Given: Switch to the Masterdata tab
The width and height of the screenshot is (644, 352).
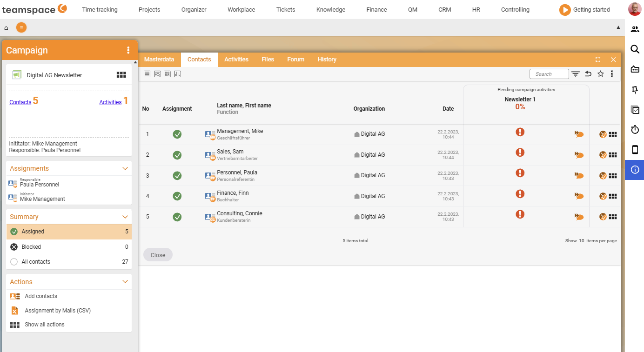Looking at the screenshot, I should point(159,60).
